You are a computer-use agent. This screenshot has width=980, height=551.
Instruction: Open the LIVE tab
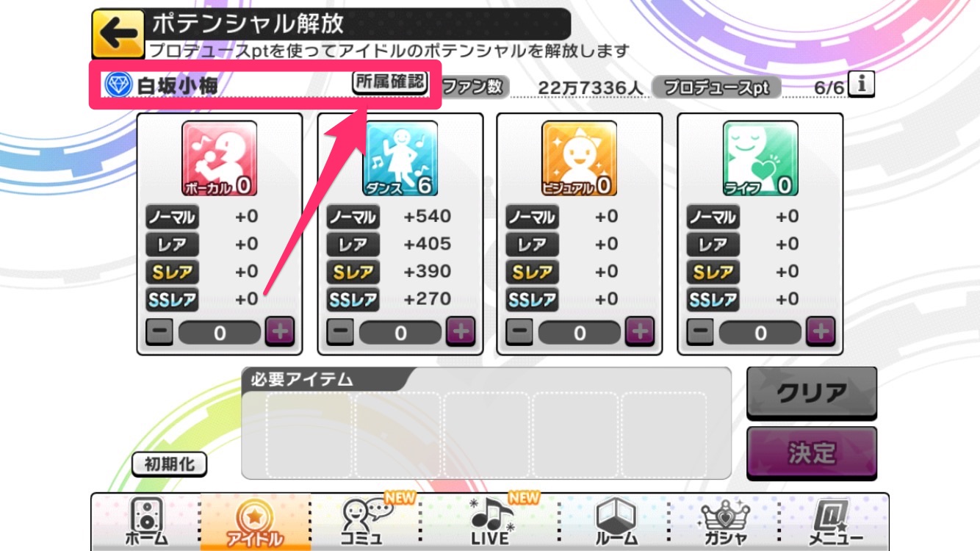click(x=491, y=522)
